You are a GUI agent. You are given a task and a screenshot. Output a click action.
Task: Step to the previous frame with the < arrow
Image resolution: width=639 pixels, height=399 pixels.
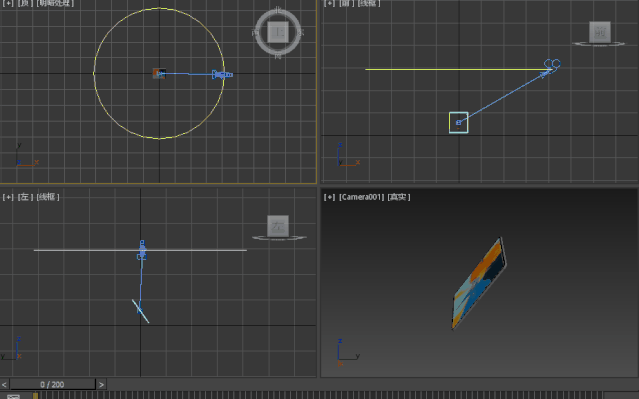point(4,384)
